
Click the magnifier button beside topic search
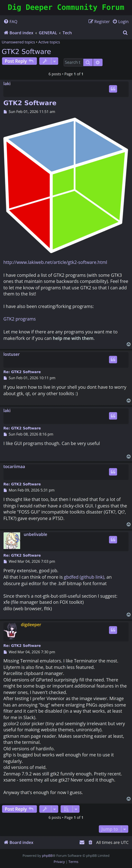pyautogui.click(x=88, y=62)
